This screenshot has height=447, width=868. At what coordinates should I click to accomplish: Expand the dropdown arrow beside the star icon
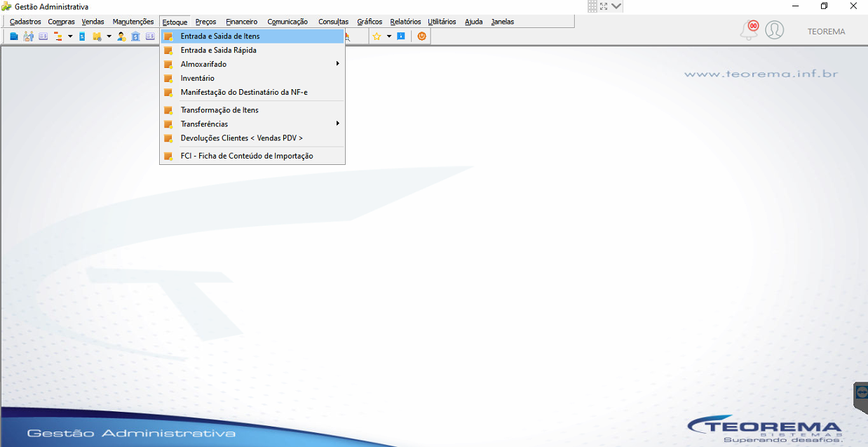388,36
